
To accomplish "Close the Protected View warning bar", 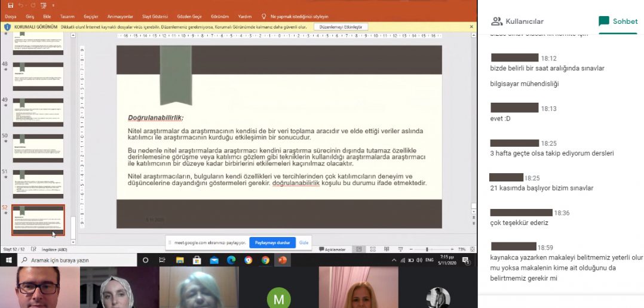I will tap(471, 27).
